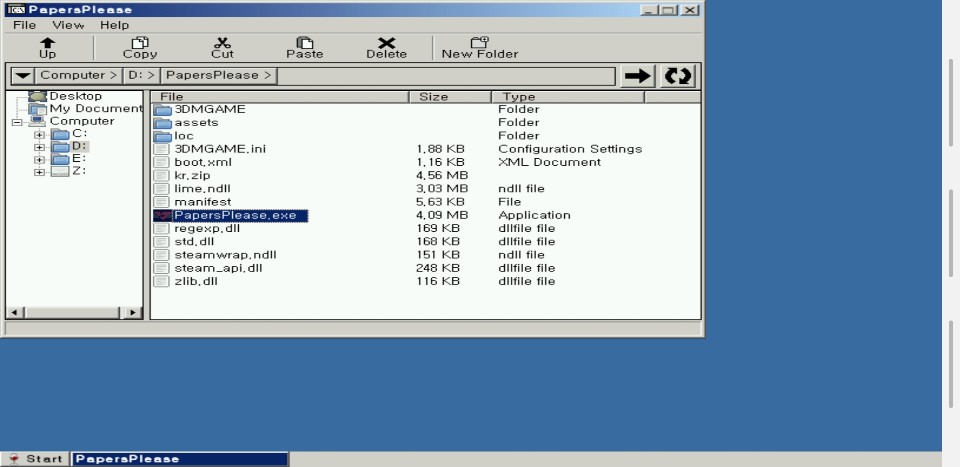The image size is (960, 467).
Task: Click the Computer breadcrumb segment
Action: point(78,75)
